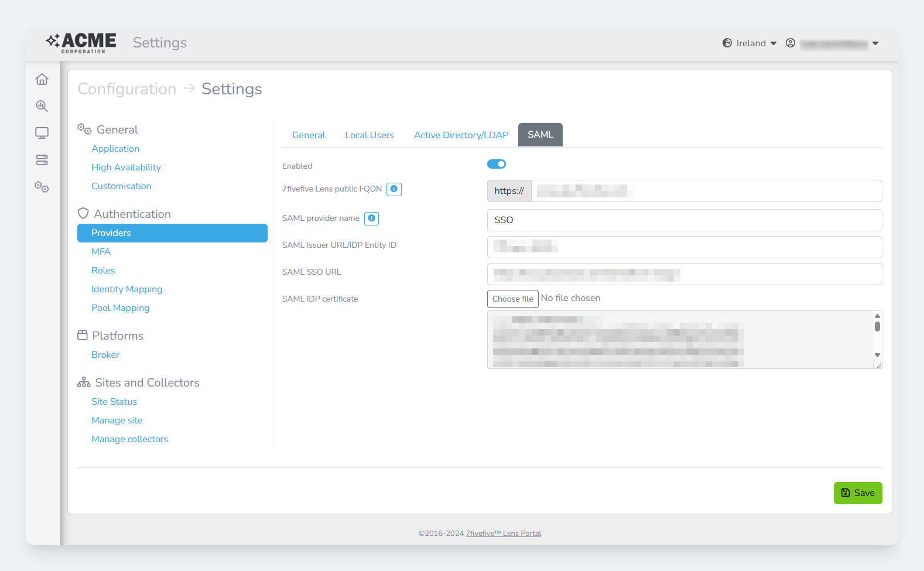Viewport: 924px width, 571px height.
Task: Click into the SAML provider name field
Action: click(x=684, y=220)
